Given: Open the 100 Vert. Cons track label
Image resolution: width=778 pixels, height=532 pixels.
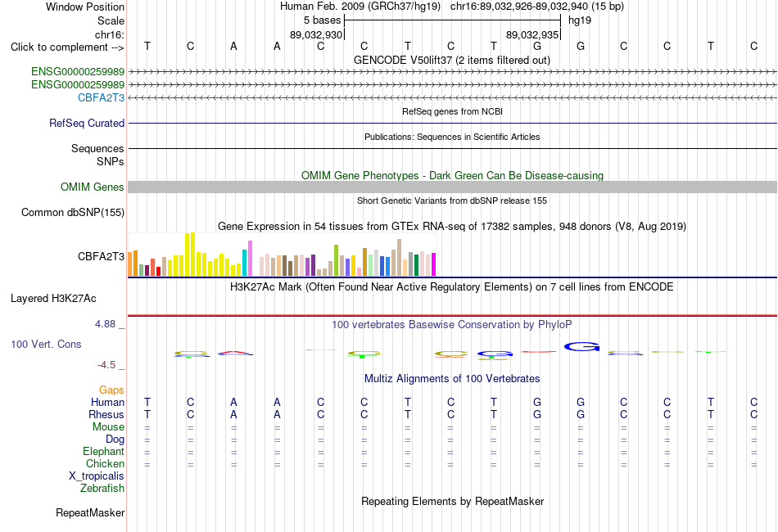Looking at the screenshot, I should pos(46,344).
